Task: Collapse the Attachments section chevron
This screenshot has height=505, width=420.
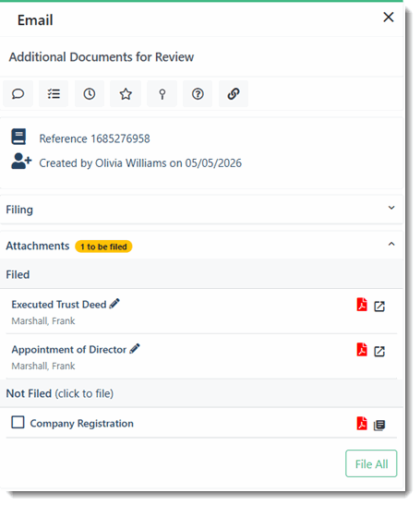Action: pos(391,244)
